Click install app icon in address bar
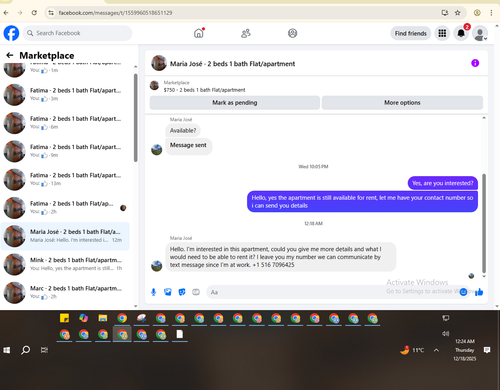 pyautogui.click(x=445, y=13)
